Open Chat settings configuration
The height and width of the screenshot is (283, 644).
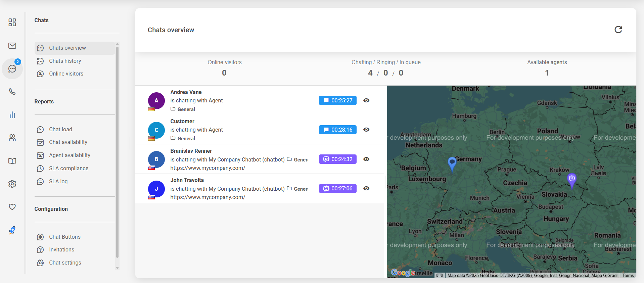click(65, 263)
